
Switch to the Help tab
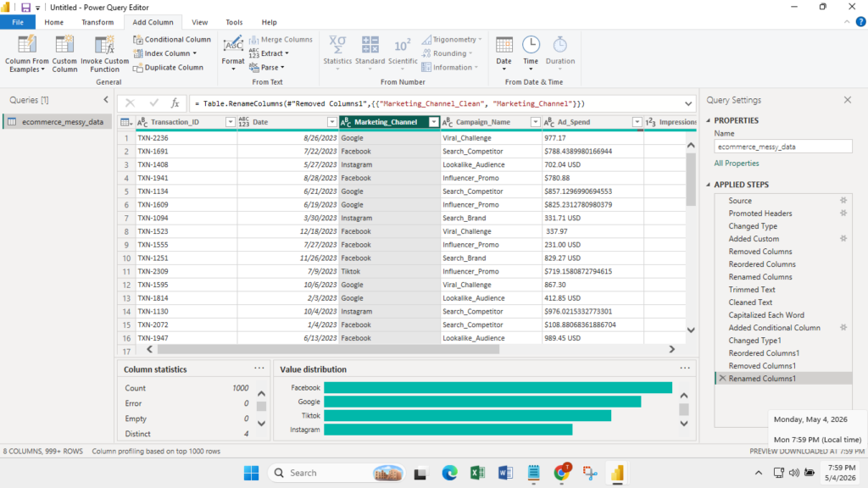click(269, 22)
